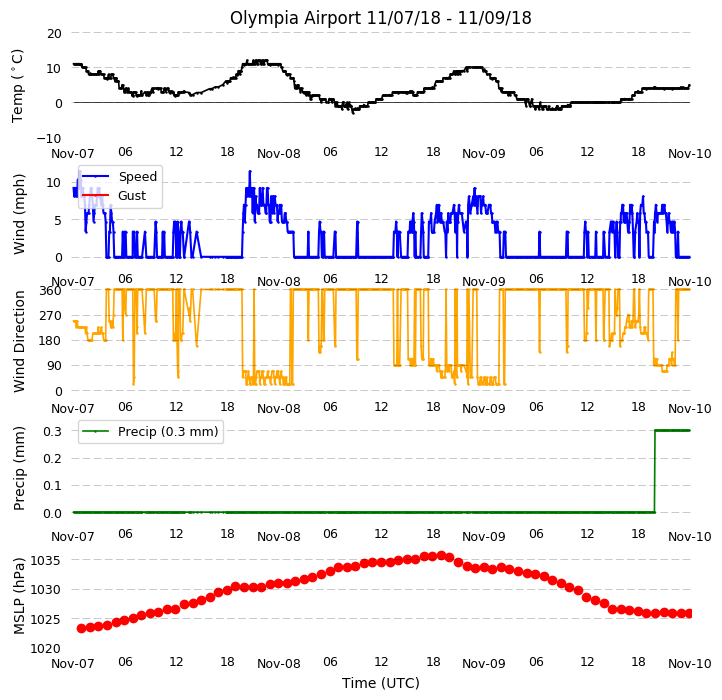722x700 pixels.
Task: Click the Olympia Airport chart title
Action: point(380,18)
